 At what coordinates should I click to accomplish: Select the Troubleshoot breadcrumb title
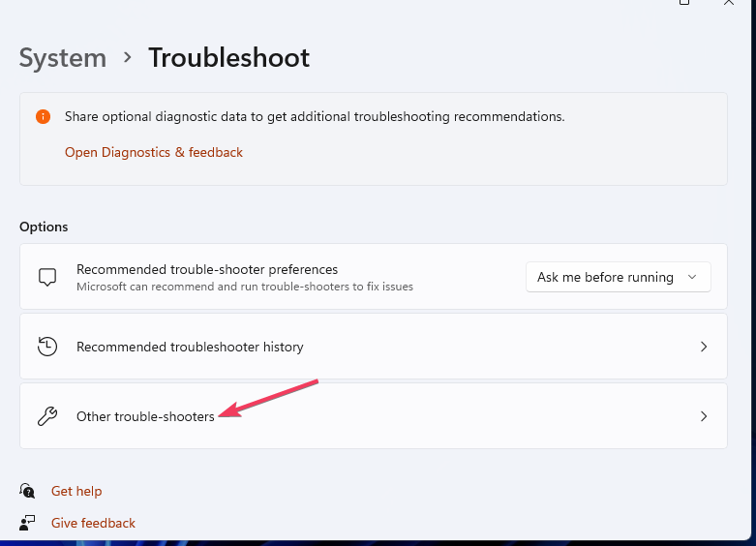click(x=228, y=57)
